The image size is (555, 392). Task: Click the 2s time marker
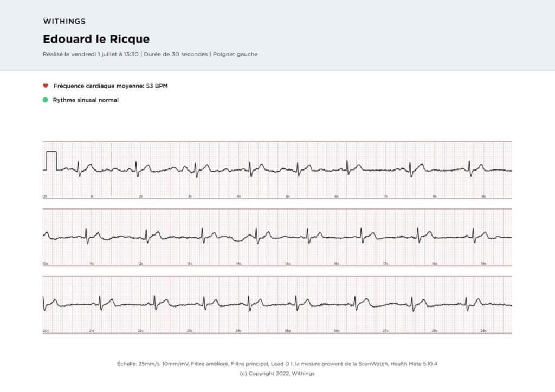point(140,196)
